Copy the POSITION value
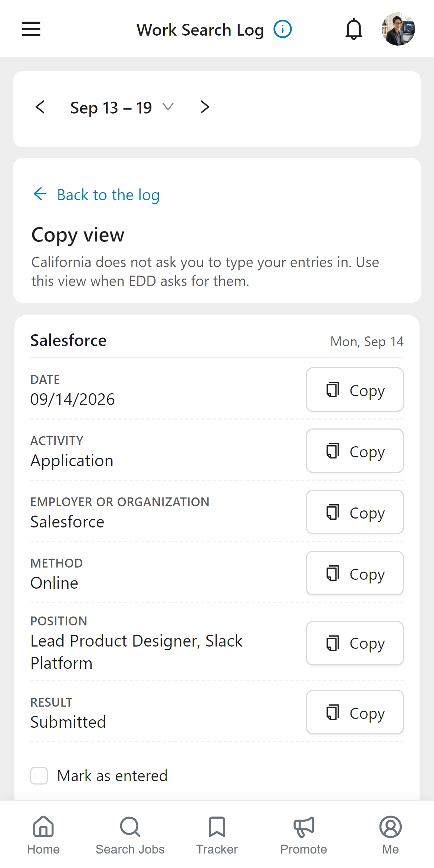This screenshot has width=434, height=868. [355, 643]
